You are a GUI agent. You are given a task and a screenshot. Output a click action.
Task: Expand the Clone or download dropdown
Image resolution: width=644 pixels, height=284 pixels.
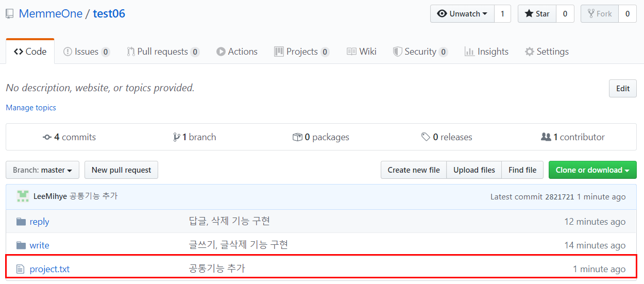point(592,170)
